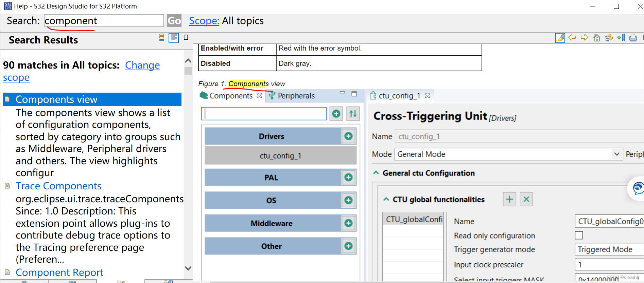The width and height of the screenshot is (644, 283).
Task: Open the Components view search result
Action: click(56, 99)
